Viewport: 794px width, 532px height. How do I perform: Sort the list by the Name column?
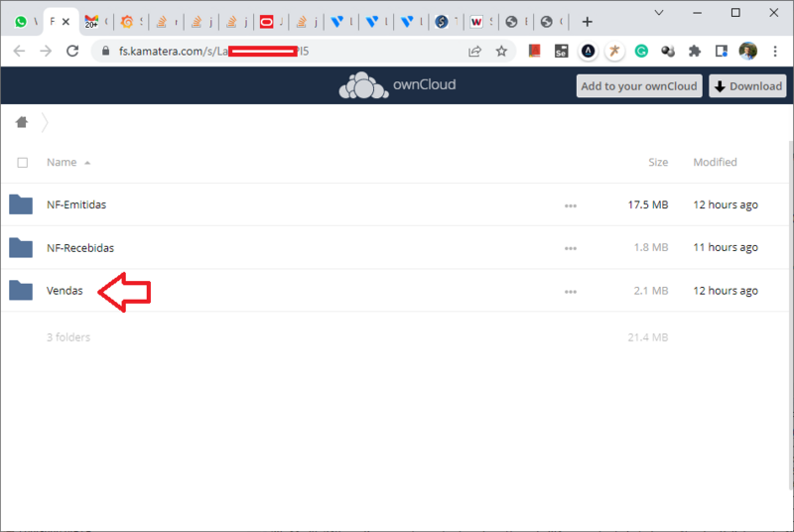[x=62, y=162]
